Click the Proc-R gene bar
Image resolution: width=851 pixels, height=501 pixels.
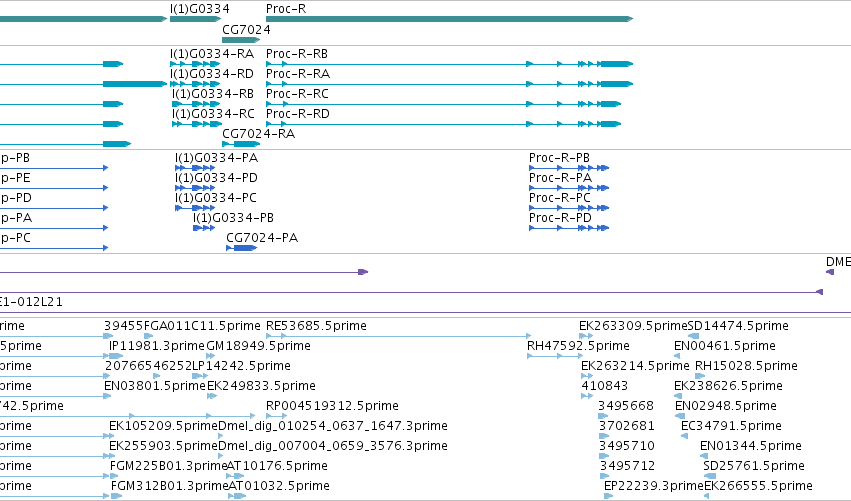click(449, 19)
